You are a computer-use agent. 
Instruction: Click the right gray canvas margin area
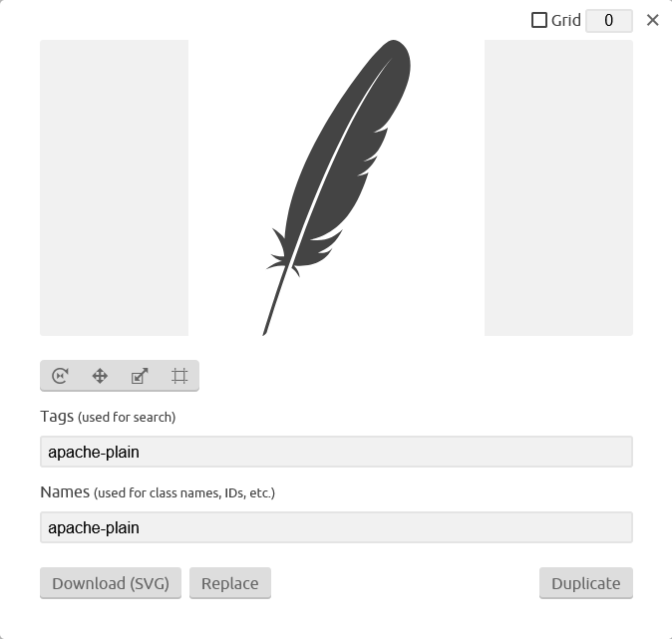pos(558,187)
